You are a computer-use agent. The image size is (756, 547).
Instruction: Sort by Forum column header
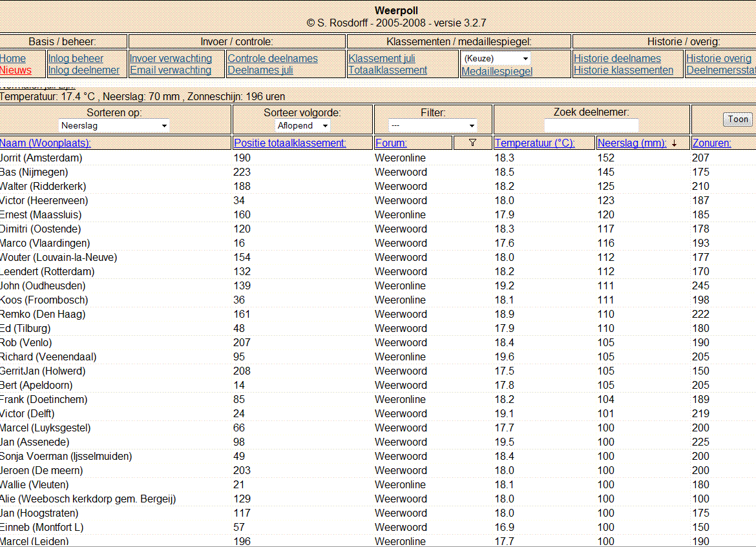click(391, 143)
